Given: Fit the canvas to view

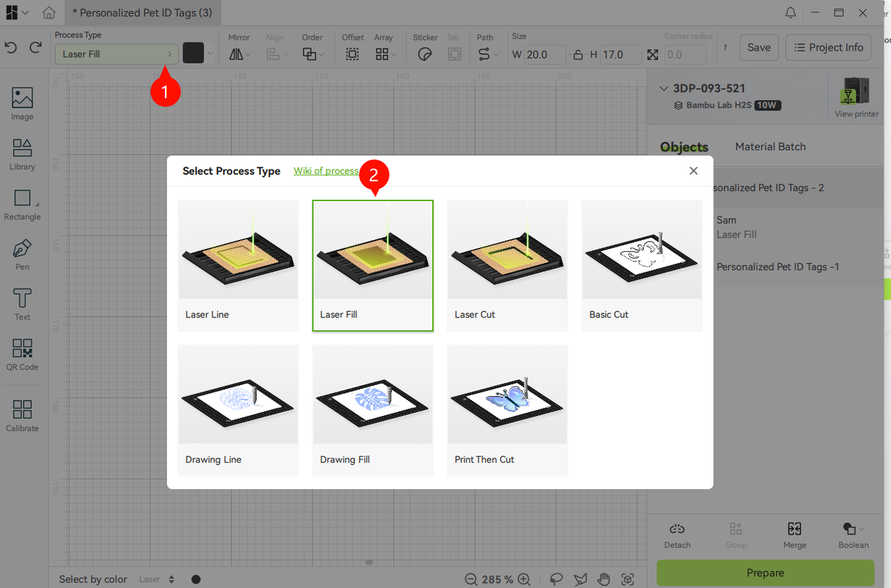Looking at the screenshot, I should tap(628, 579).
